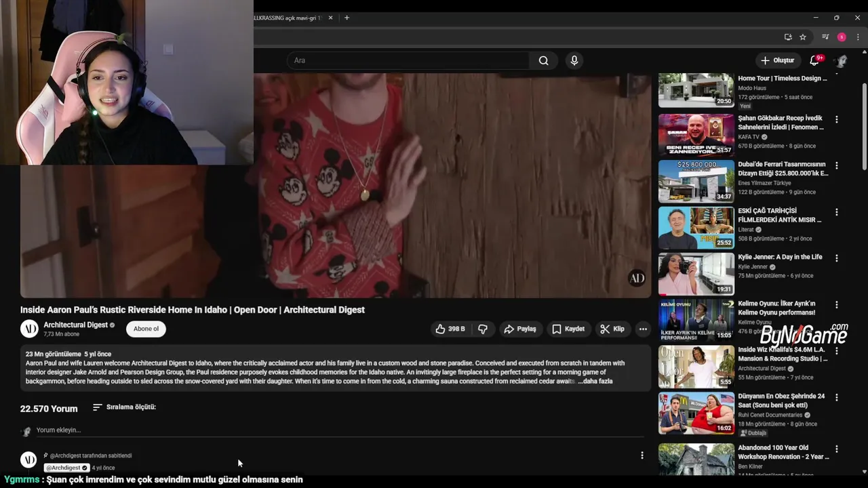868x488 pixels.
Task: Save the video with Kaydet
Action: pos(568,329)
